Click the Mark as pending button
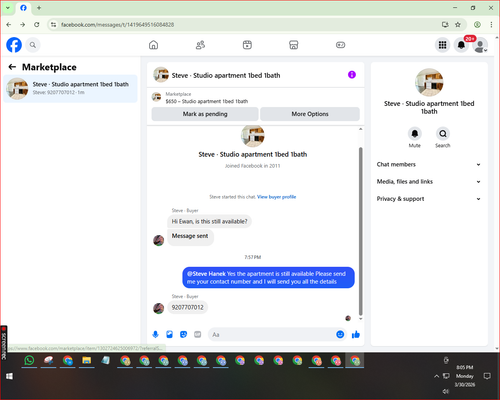The width and height of the screenshot is (500, 400). point(205,114)
